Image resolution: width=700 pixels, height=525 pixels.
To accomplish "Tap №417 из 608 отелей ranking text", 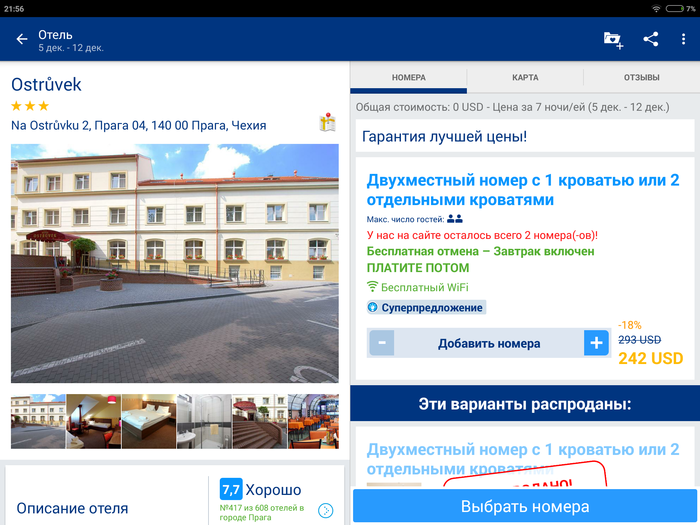I will pyautogui.click(x=262, y=512).
